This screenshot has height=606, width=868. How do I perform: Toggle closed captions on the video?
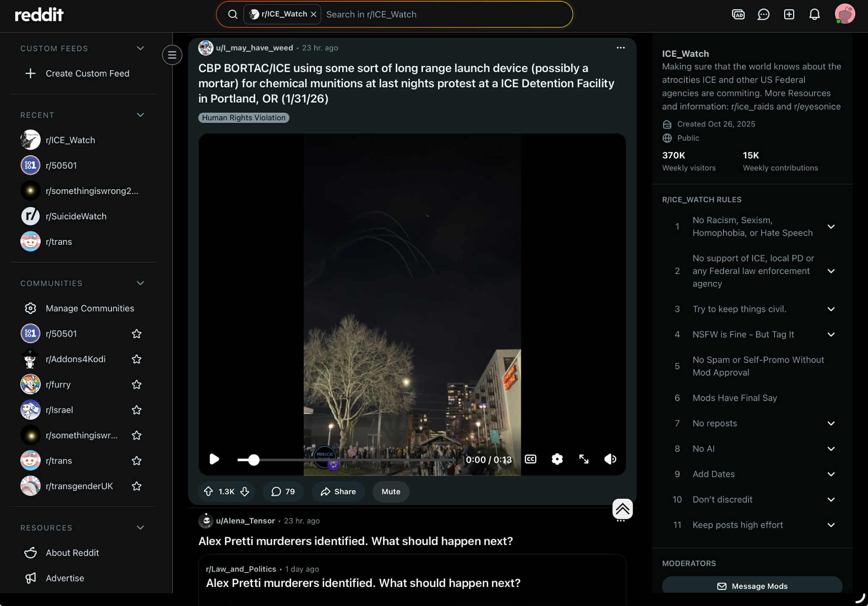tap(530, 459)
